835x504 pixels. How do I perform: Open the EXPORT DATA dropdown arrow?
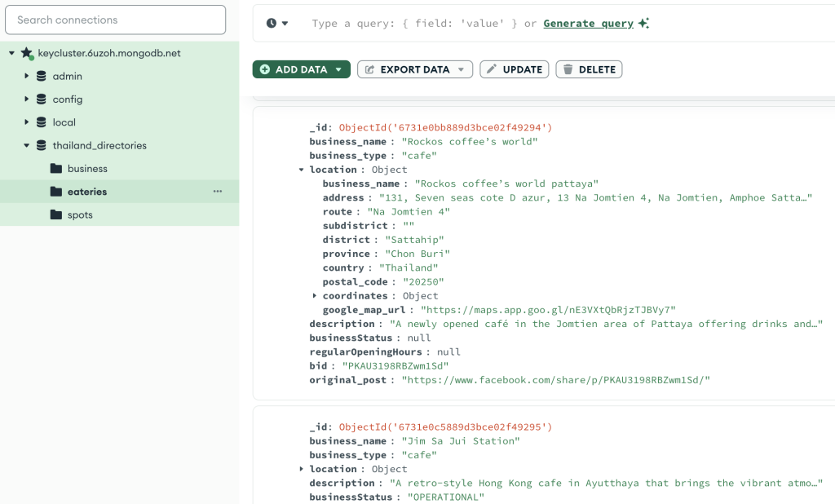(462, 69)
